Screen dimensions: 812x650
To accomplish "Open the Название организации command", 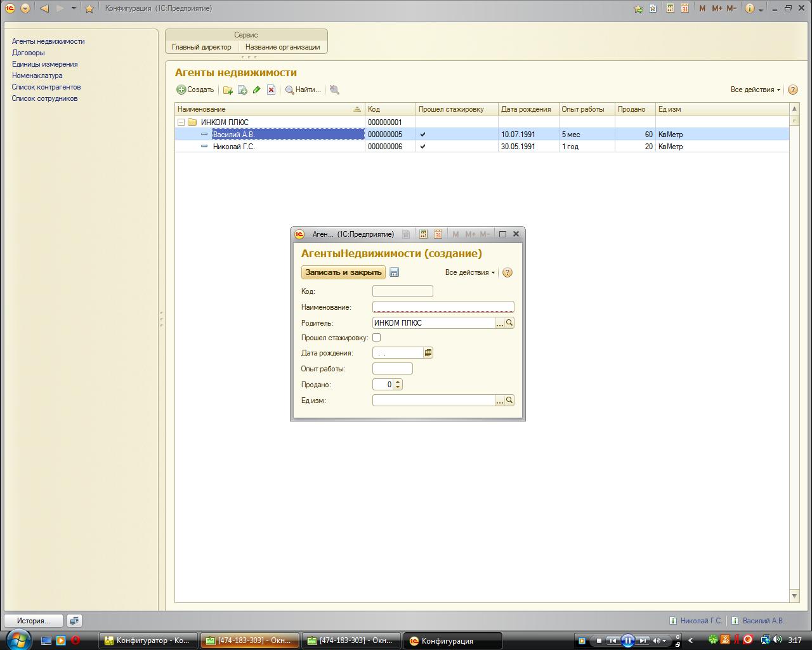I will tap(283, 47).
